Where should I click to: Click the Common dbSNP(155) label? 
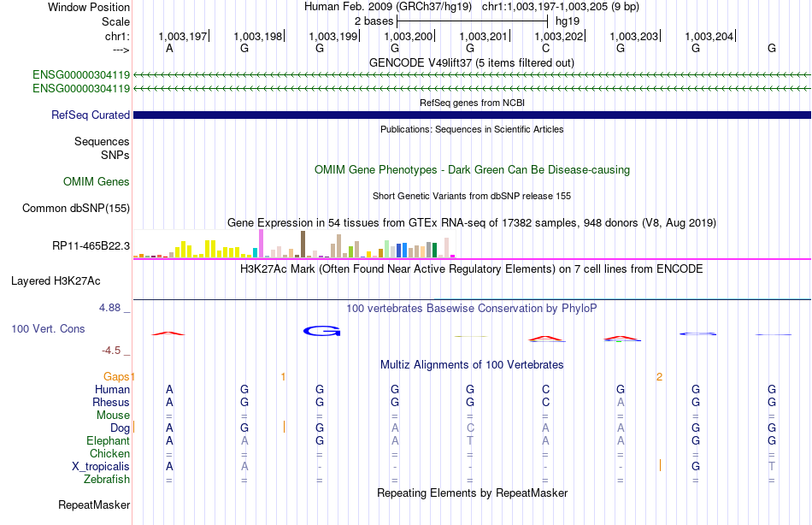pyautogui.click(x=75, y=208)
